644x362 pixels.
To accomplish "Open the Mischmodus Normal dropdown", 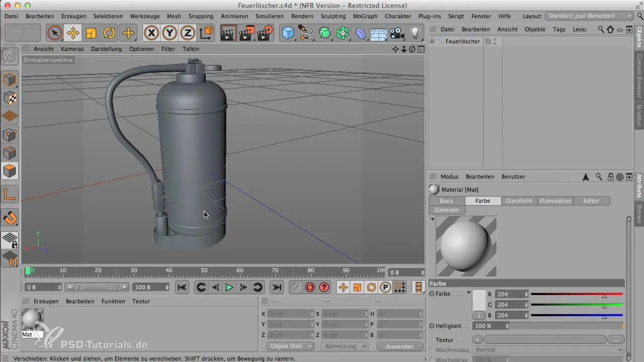I will tap(548, 350).
